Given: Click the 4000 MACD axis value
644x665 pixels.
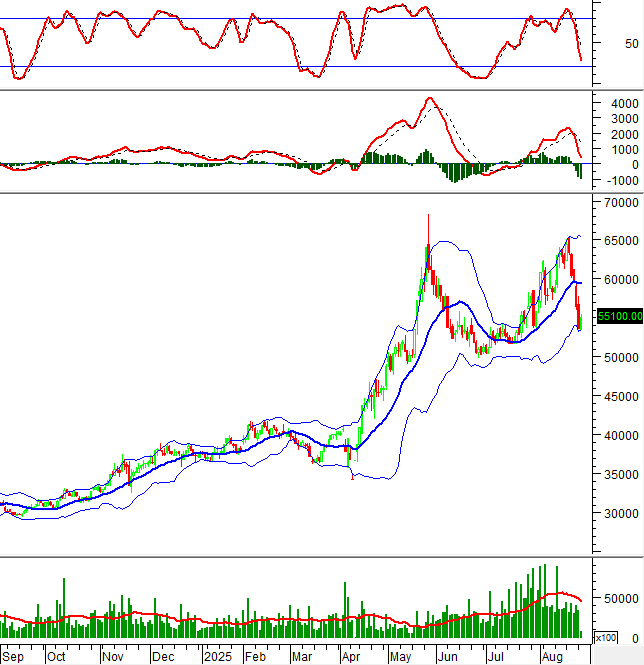Looking at the screenshot, I should pyautogui.click(x=624, y=103).
